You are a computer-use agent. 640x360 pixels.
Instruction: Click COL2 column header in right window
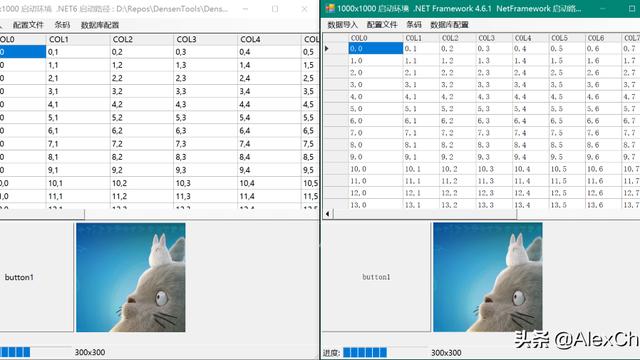coord(458,38)
